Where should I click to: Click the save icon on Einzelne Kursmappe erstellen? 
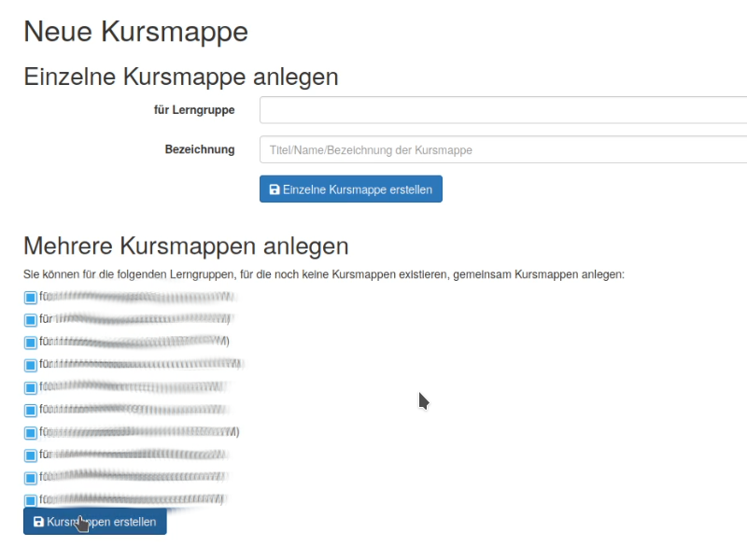pyautogui.click(x=275, y=189)
